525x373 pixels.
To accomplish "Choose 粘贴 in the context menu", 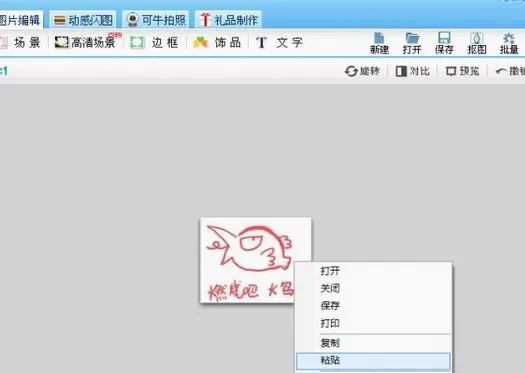I will tap(373, 361).
